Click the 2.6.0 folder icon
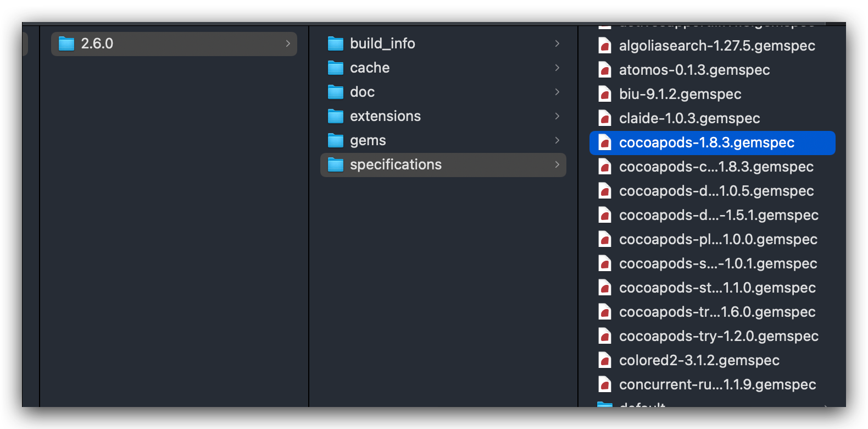This screenshot has height=429, width=868. (66, 43)
